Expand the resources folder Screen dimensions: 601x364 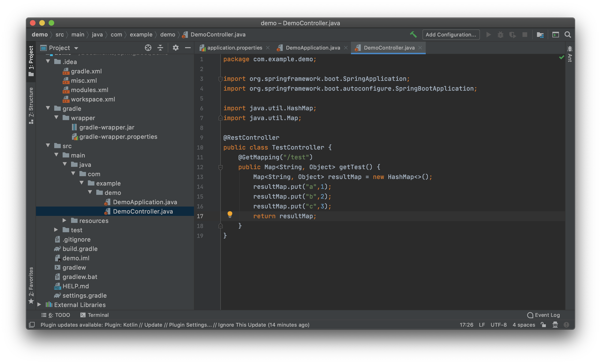(64, 220)
